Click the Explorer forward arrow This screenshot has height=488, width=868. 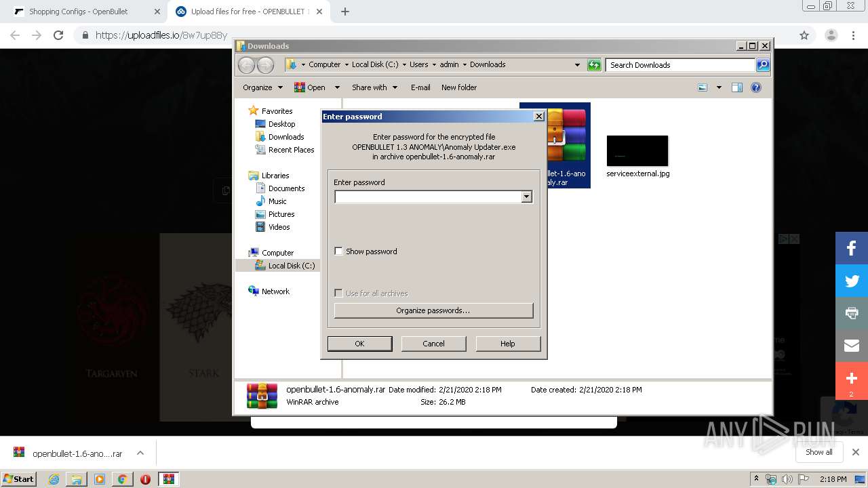point(265,65)
